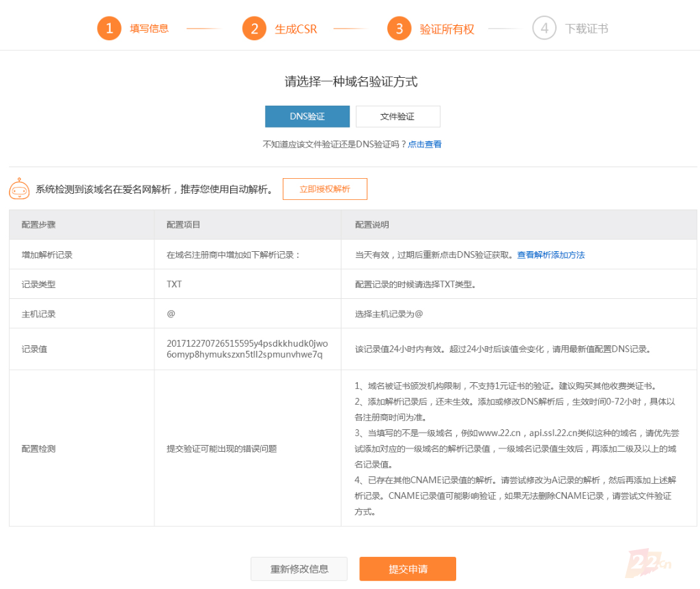Click the step 1 circle icon
The width and height of the screenshot is (700, 589).
pos(109,29)
